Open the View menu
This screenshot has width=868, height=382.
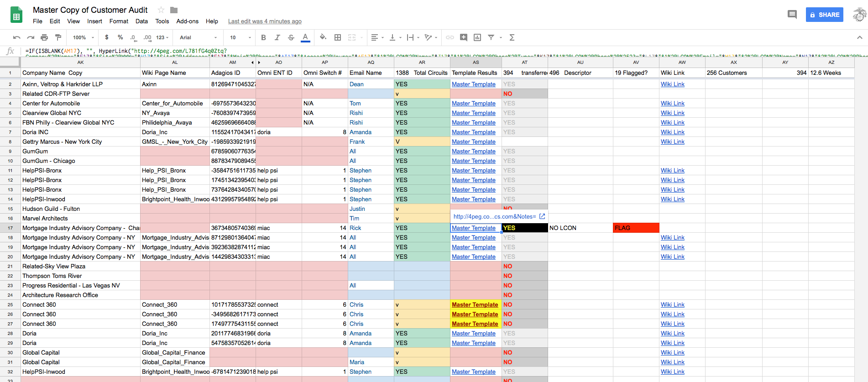[73, 21]
